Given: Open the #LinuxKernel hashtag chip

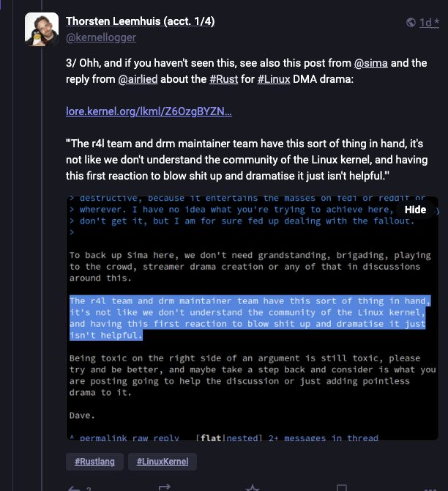Looking at the screenshot, I should tap(163, 462).
